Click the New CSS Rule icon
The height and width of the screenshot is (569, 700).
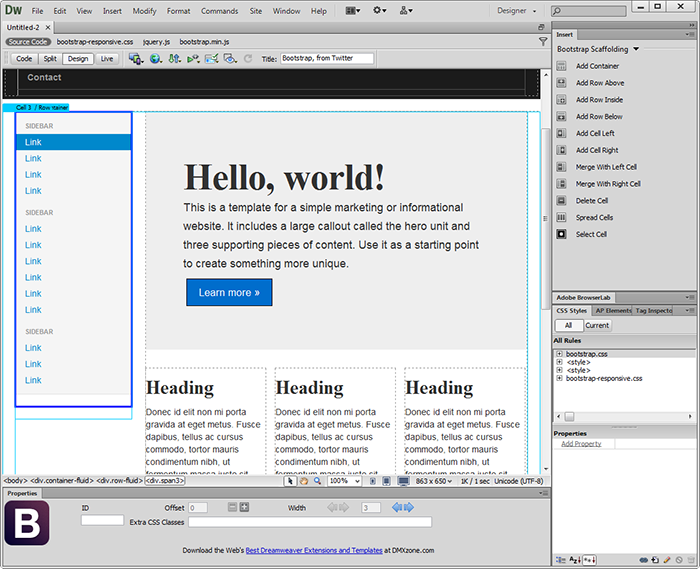[x=655, y=560]
